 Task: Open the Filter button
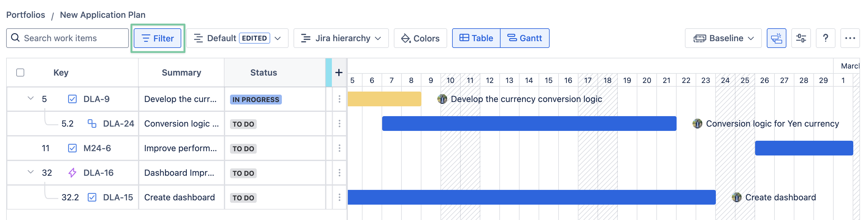click(x=157, y=38)
